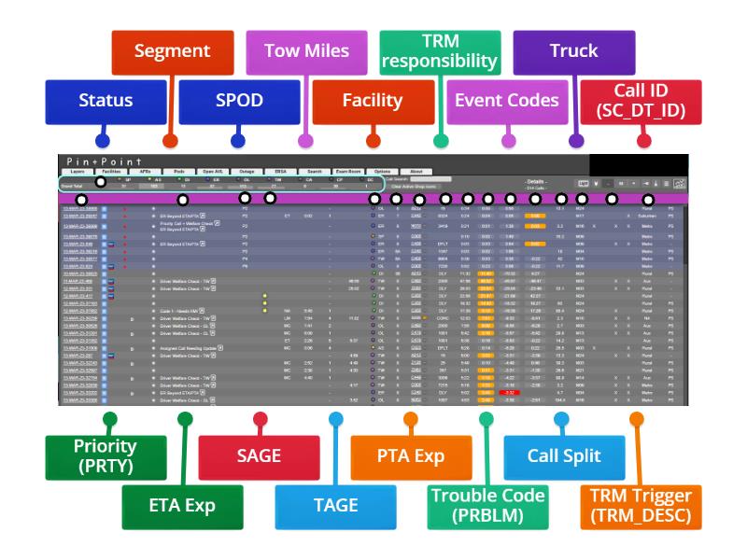Click the blue dot below the Truck label

[576, 141]
